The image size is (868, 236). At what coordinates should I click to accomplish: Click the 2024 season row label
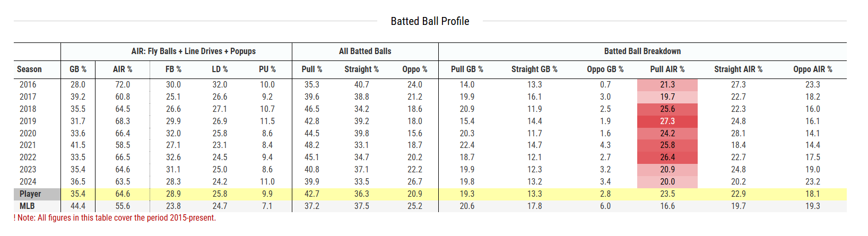[x=28, y=182]
